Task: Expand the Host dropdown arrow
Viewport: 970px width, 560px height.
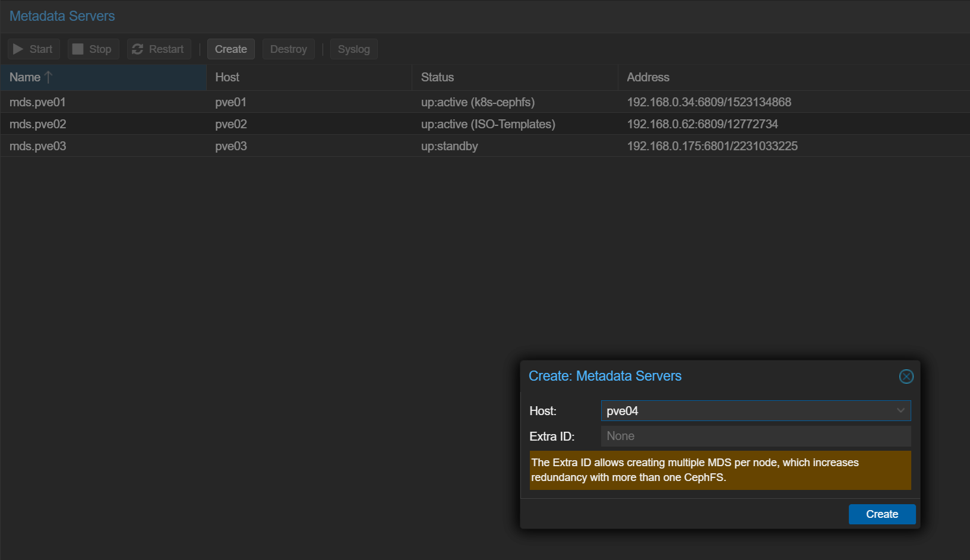Action: pyautogui.click(x=901, y=411)
